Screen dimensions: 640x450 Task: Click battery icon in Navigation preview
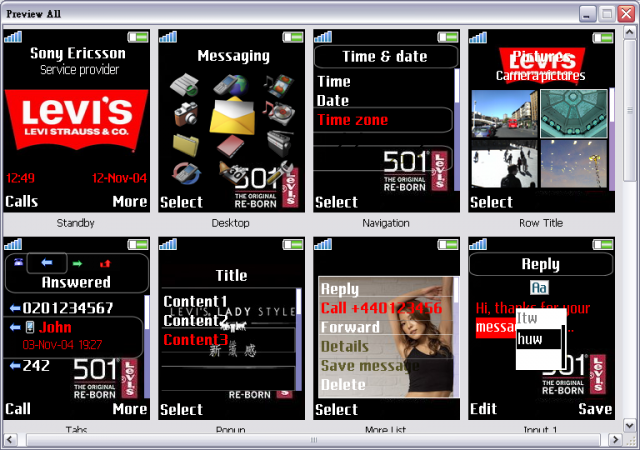point(448,38)
